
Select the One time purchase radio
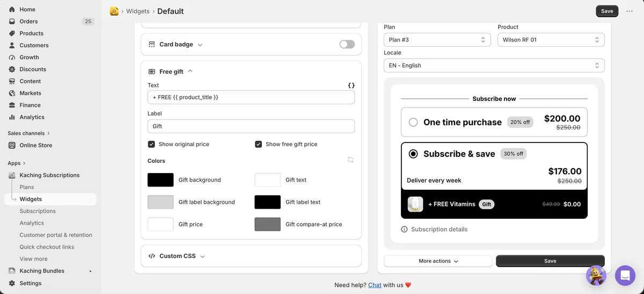tap(413, 123)
